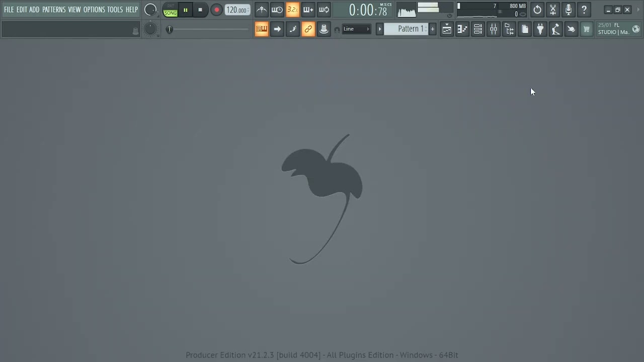Open the Browser icon
Viewport: 644px width, 362px height.
pyautogui.click(x=509, y=29)
